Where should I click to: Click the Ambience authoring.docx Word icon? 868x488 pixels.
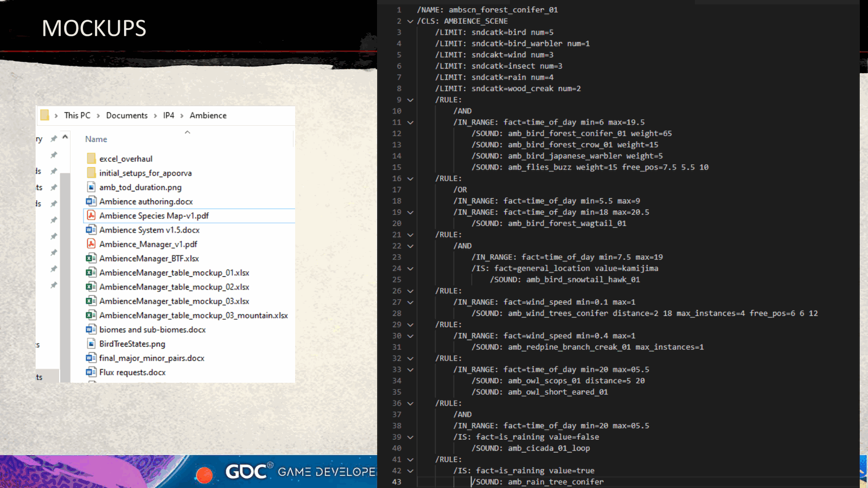(x=91, y=201)
